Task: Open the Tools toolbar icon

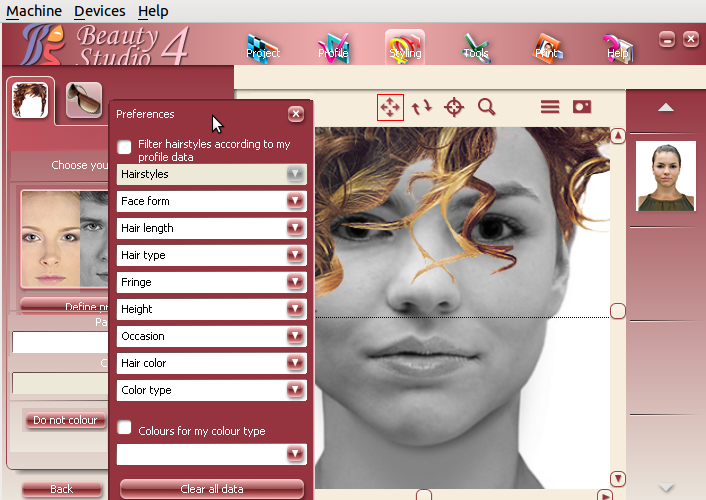Action: (x=476, y=46)
